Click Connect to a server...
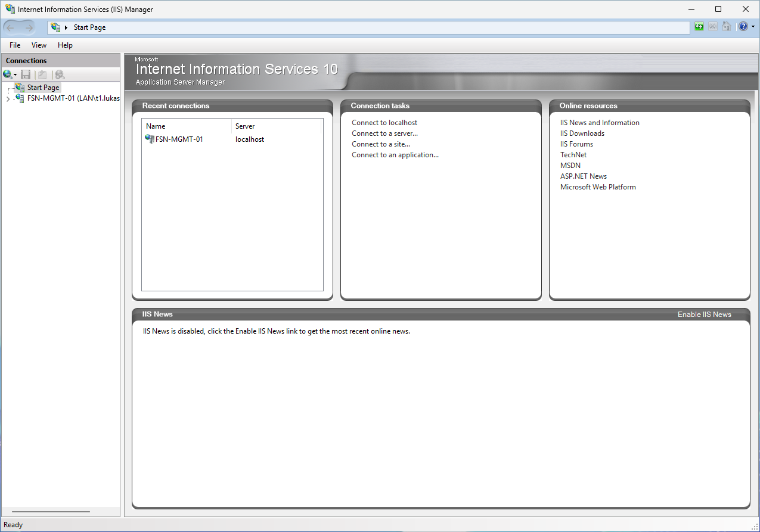760x532 pixels. click(x=384, y=133)
